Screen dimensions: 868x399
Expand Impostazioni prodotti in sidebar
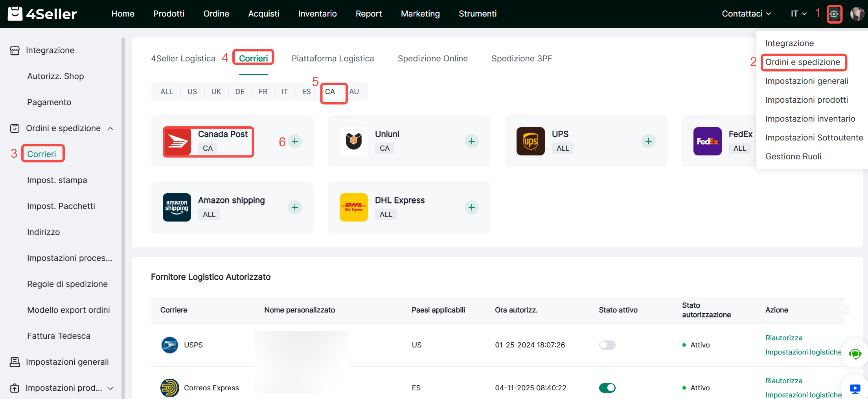point(110,388)
